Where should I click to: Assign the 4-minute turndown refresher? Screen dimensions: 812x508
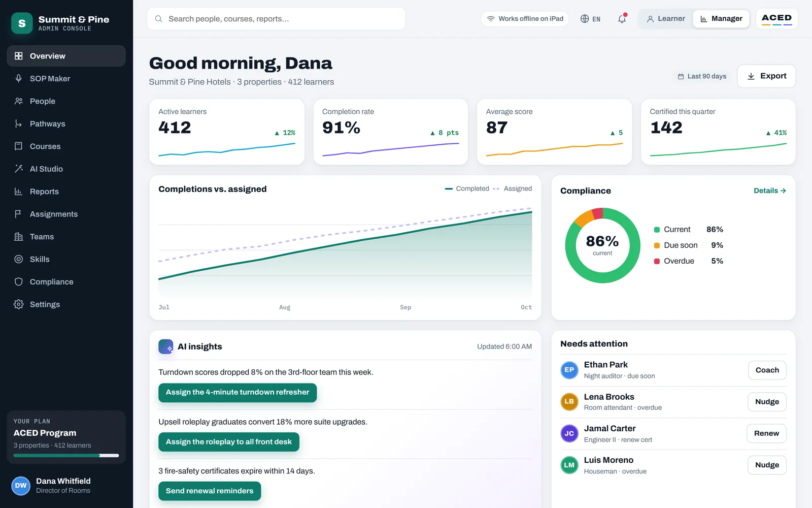(x=238, y=393)
